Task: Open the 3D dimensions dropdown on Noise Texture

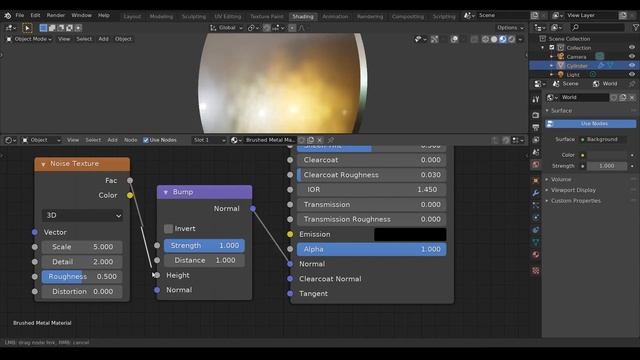Action: 82,215
